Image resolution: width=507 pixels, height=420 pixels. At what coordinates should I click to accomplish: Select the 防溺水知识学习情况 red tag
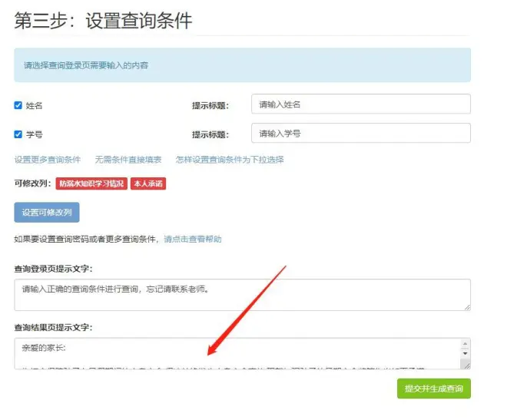pos(91,184)
